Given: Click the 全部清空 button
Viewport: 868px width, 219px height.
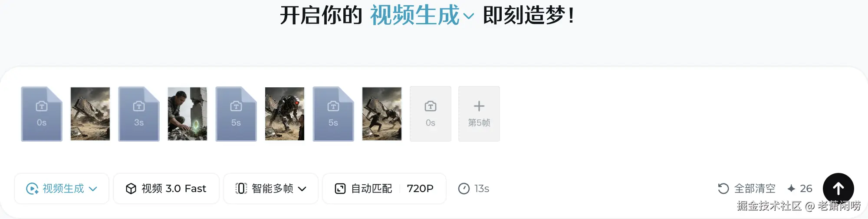Looking at the screenshot, I should click(747, 188).
